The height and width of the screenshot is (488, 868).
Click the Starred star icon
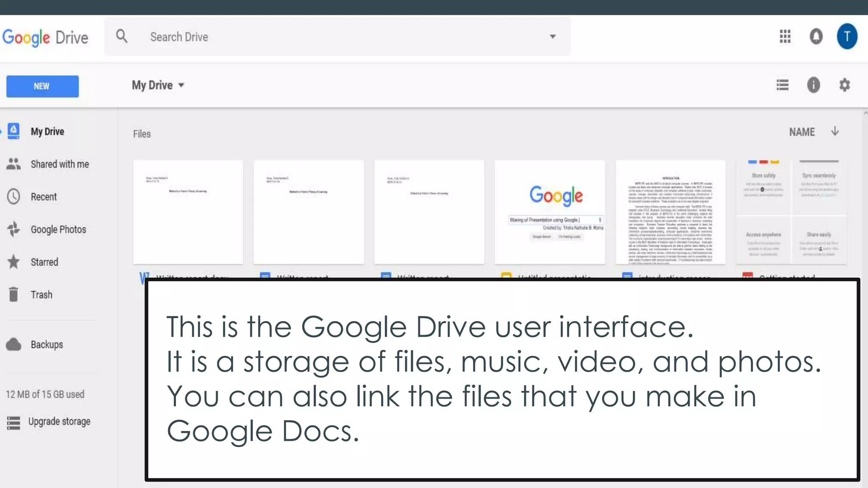14,262
